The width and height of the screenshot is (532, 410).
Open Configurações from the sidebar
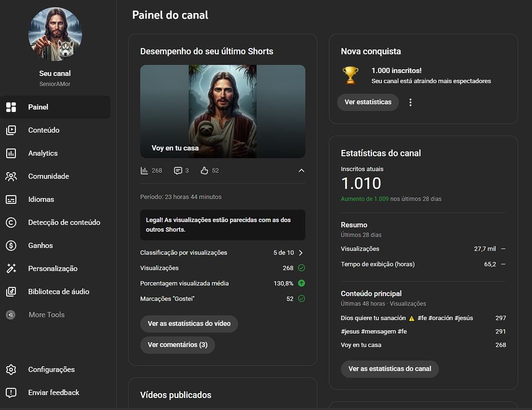[55, 370]
